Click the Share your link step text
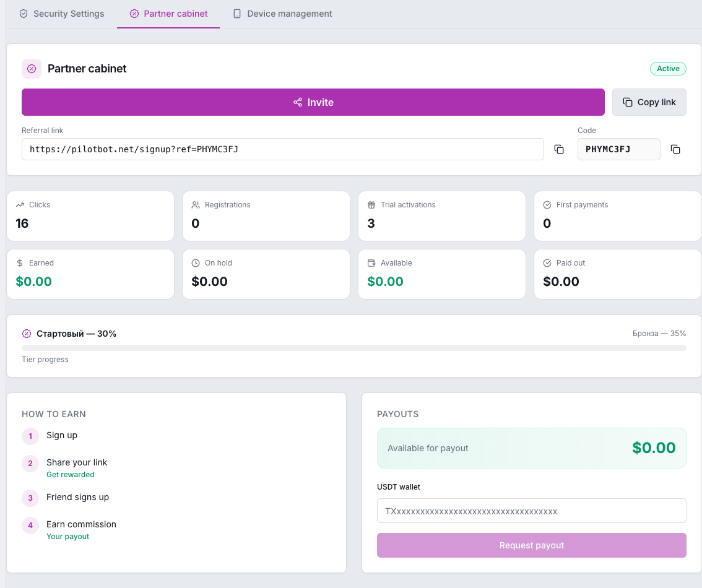The height and width of the screenshot is (588, 702). coord(77,462)
